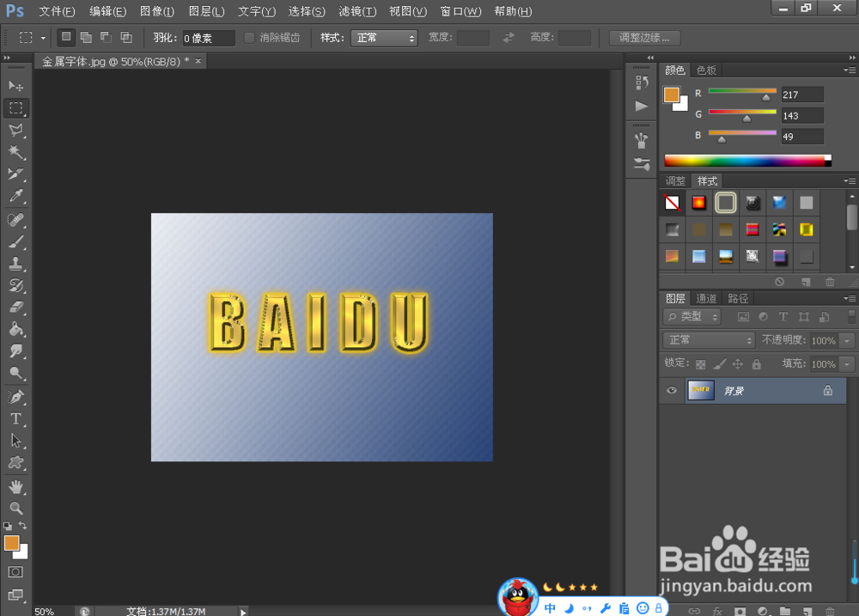This screenshot has width=859, height=616.
Task: Close the 金属字体.jpg document tab
Action: [x=198, y=61]
